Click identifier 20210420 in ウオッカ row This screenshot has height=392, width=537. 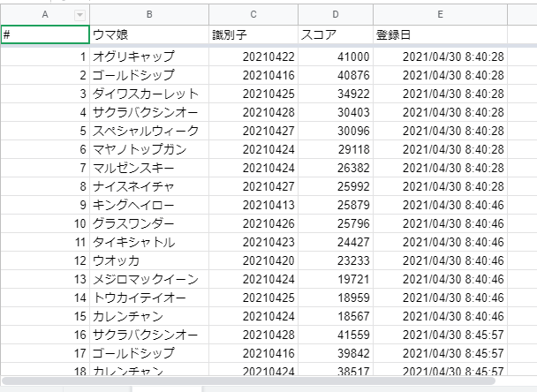coord(253,260)
